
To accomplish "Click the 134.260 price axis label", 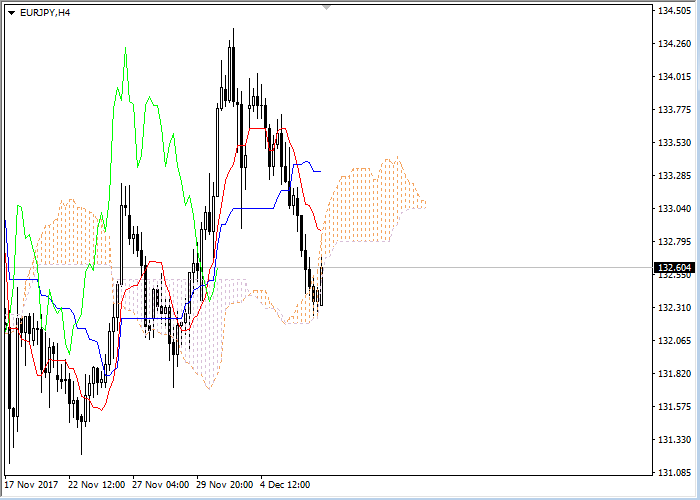I will pyautogui.click(x=675, y=44).
